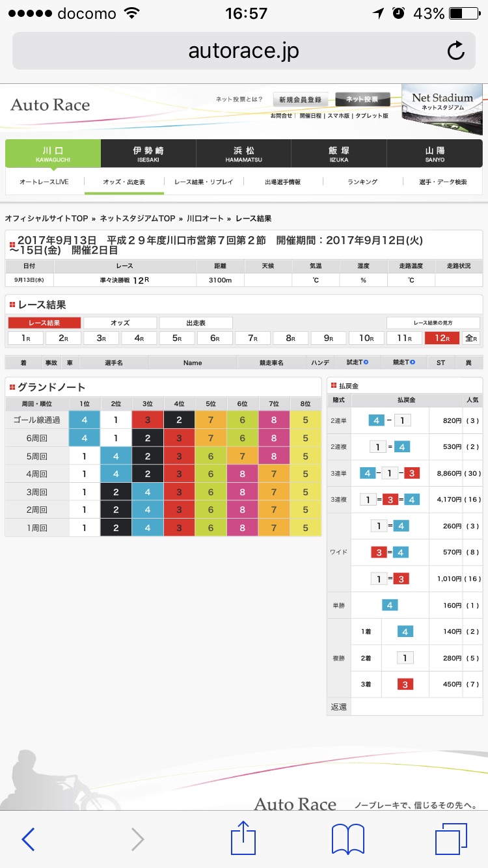Select race 7R button
This screenshot has width=488, height=868.
point(252,338)
